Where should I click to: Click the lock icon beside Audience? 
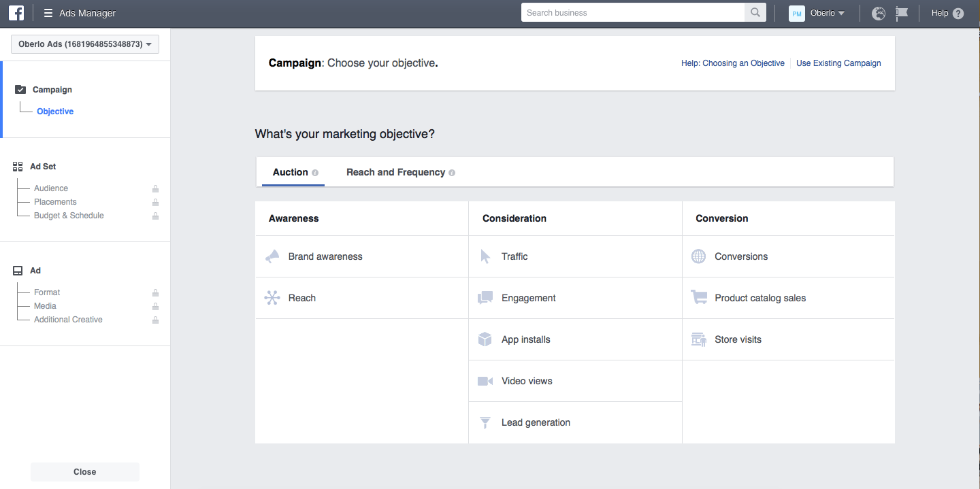(155, 188)
